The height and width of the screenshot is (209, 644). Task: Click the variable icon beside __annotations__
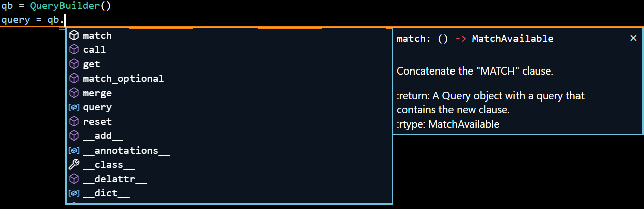coord(74,151)
